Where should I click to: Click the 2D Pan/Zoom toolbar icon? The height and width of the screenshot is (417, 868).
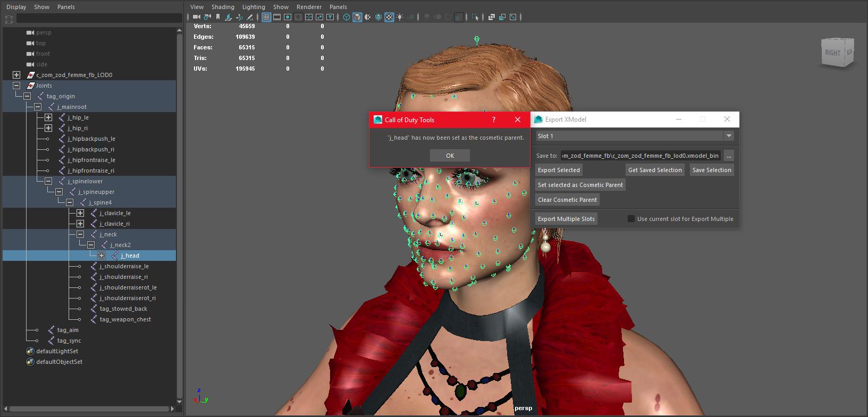tap(239, 17)
